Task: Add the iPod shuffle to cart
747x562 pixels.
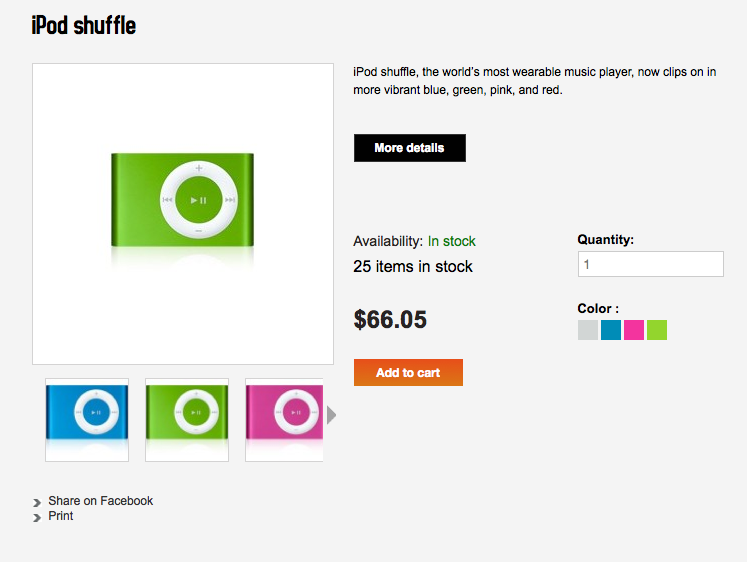Action: point(408,373)
